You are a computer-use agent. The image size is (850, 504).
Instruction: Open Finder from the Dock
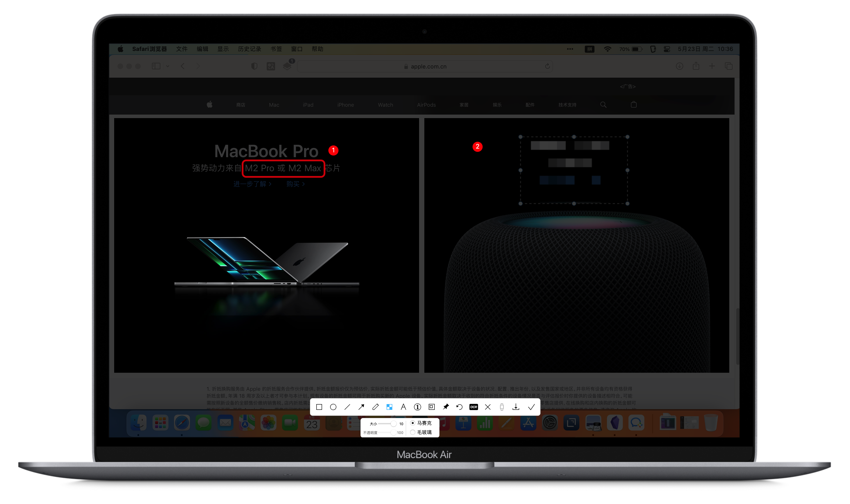coord(139,423)
